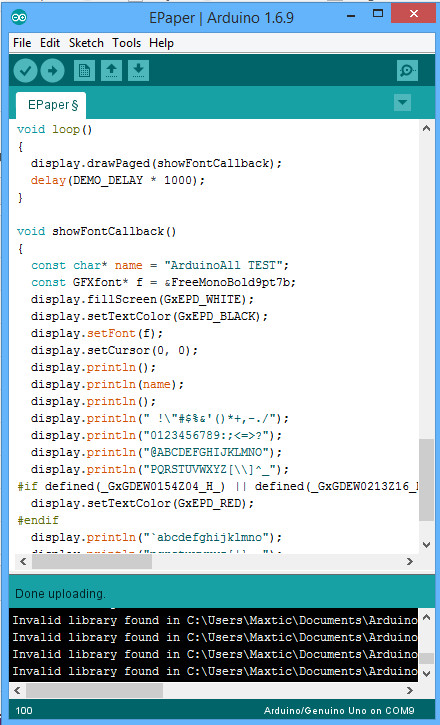Select the EPaper sketch tab
The image size is (440, 725).
pyautogui.click(x=51, y=105)
